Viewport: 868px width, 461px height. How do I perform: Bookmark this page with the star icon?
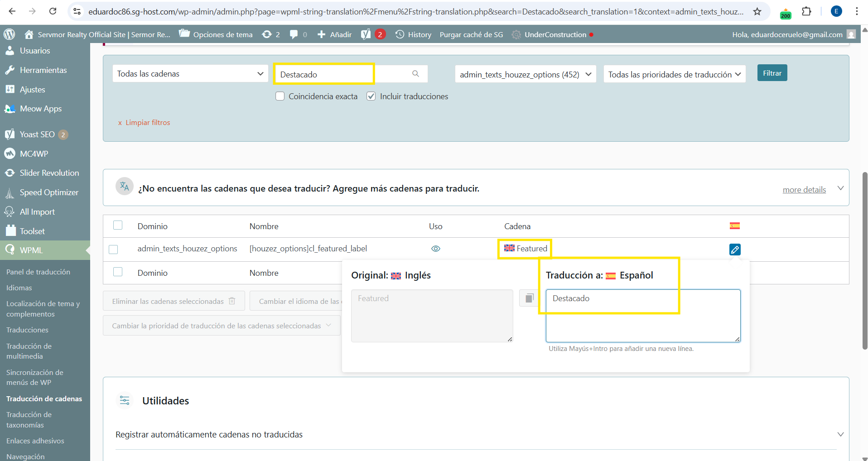click(757, 11)
